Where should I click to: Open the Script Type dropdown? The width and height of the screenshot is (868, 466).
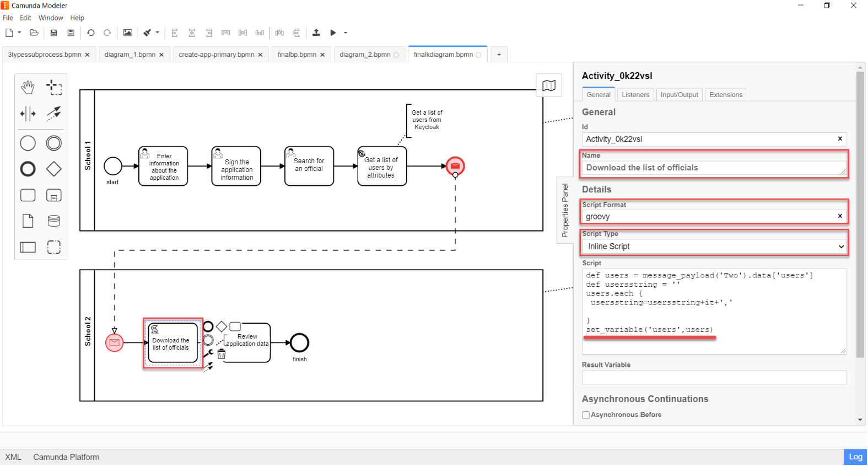pyautogui.click(x=714, y=247)
